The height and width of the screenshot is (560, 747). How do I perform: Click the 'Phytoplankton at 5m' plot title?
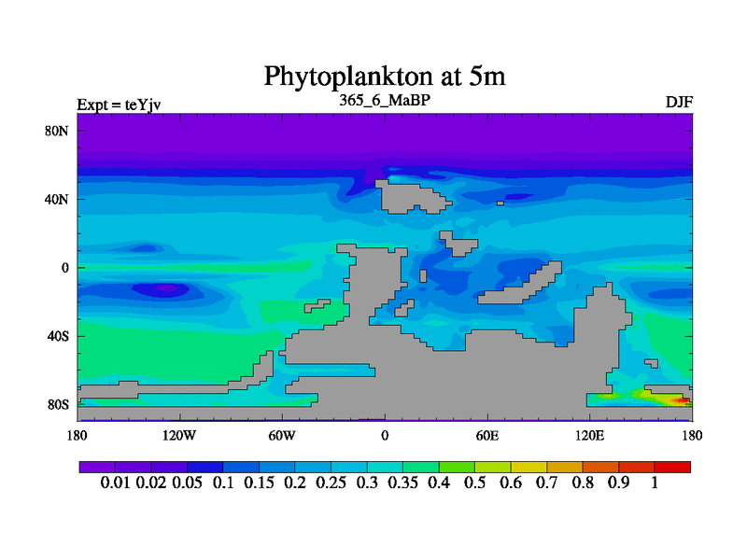coord(384,75)
